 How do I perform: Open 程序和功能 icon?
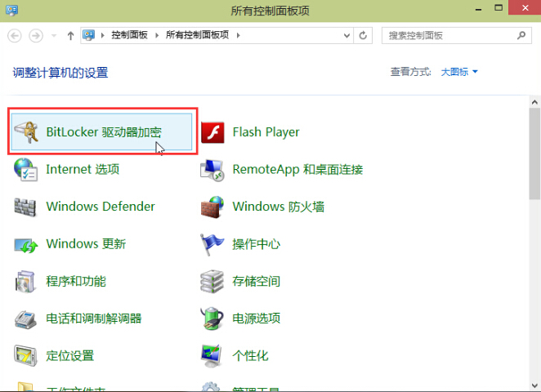click(26, 282)
